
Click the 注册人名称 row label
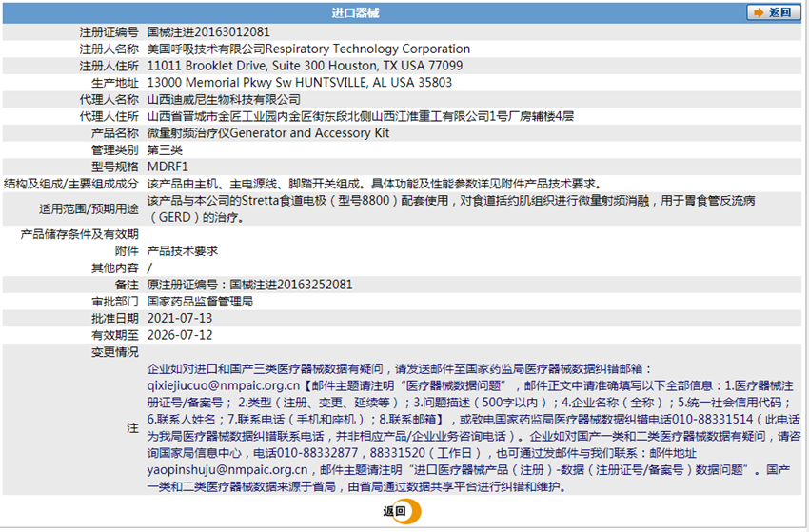[109, 49]
